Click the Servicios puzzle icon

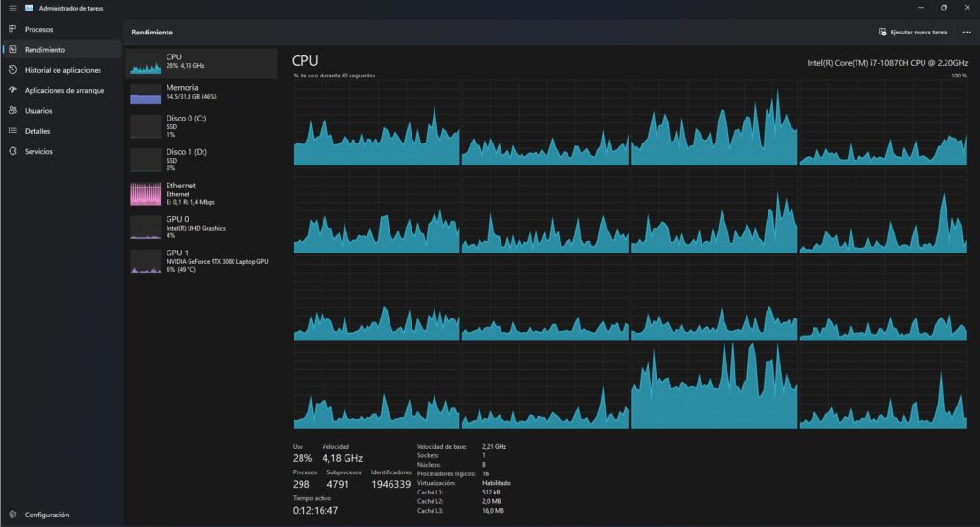[12, 151]
